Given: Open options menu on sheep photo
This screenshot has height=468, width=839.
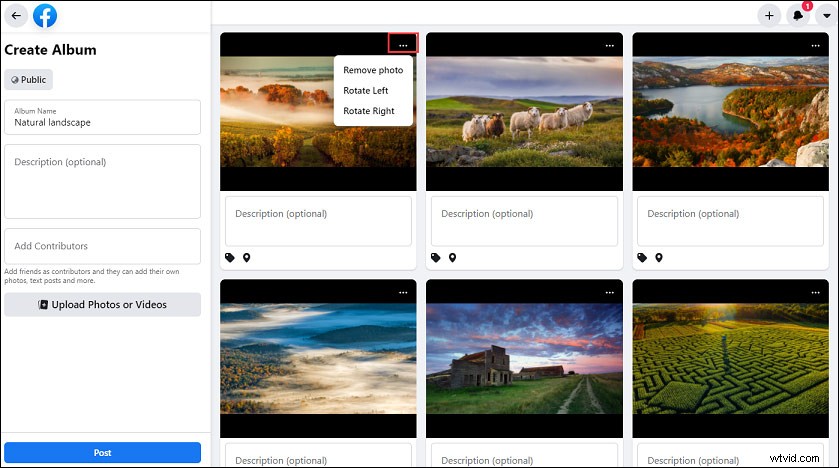Looking at the screenshot, I should (609, 45).
